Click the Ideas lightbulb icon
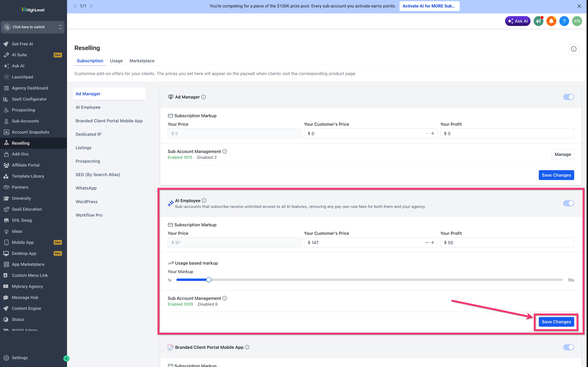The height and width of the screenshot is (367, 588). click(x=6, y=231)
